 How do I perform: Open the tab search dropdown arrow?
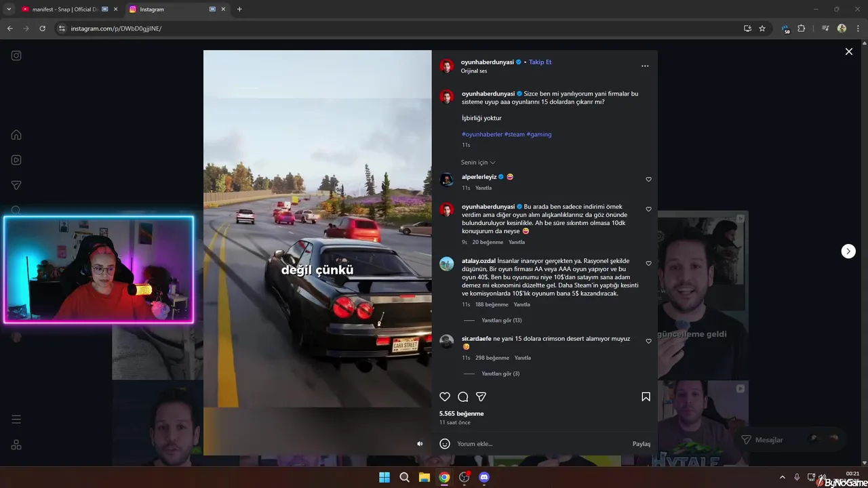pos(9,9)
